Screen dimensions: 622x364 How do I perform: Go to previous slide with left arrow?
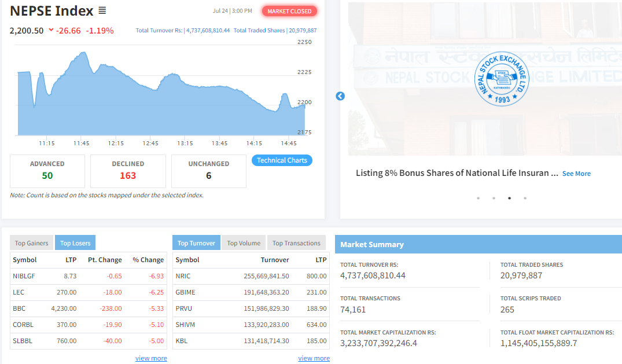(x=340, y=96)
